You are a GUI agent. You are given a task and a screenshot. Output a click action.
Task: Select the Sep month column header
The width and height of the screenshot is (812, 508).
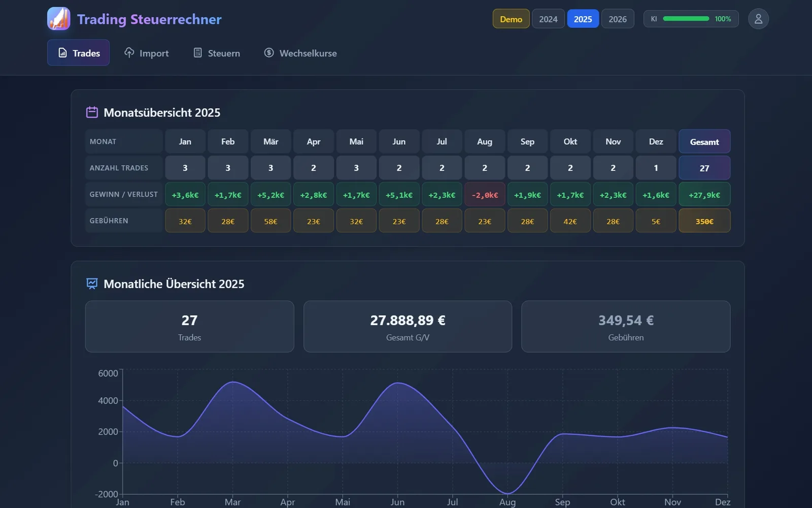click(x=527, y=141)
